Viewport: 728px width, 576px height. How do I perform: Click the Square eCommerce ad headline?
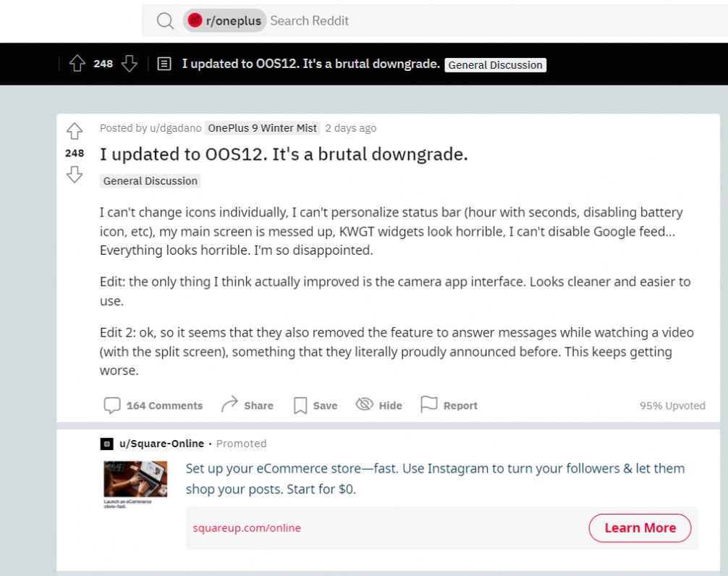point(435,478)
